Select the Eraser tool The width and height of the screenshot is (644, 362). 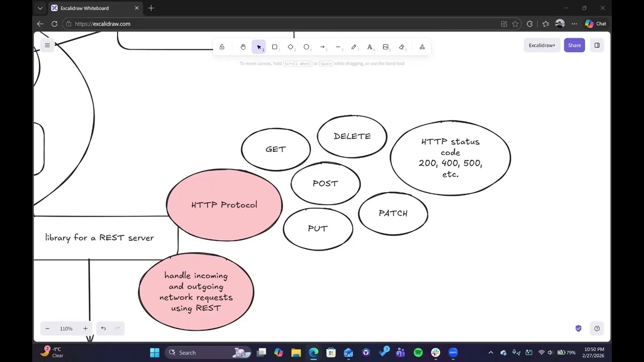[x=401, y=47]
